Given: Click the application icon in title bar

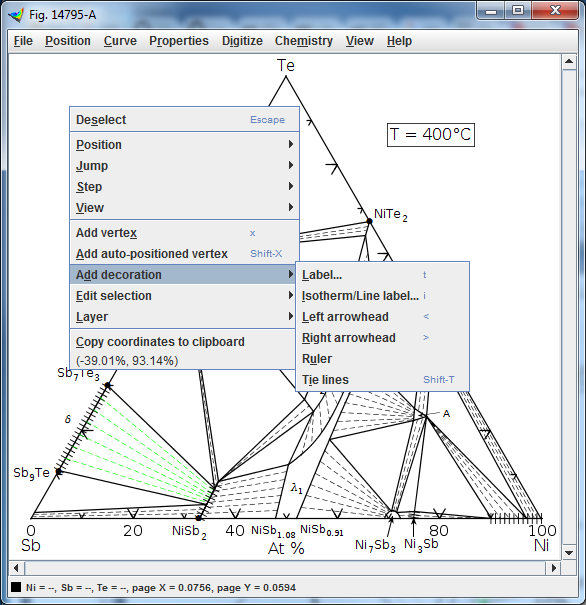Looking at the screenshot, I should tap(16, 15).
